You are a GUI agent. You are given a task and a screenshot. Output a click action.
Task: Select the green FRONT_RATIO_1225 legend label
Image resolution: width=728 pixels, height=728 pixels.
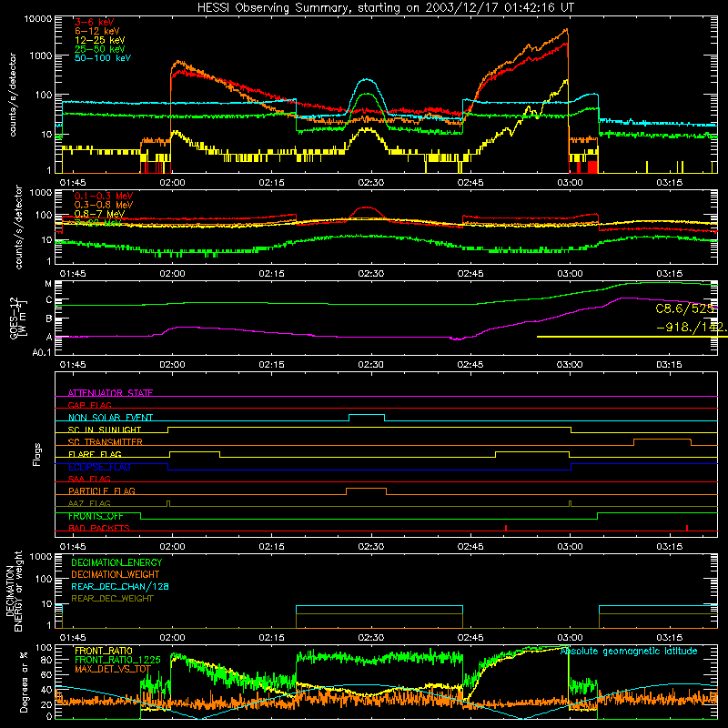point(118,660)
